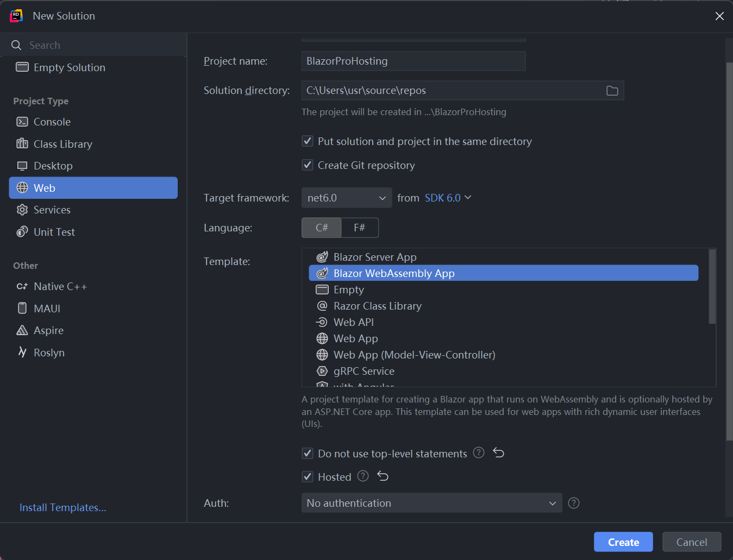Click the Blazor WebAssembly App flame icon
The height and width of the screenshot is (560, 733).
pyautogui.click(x=322, y=273)
